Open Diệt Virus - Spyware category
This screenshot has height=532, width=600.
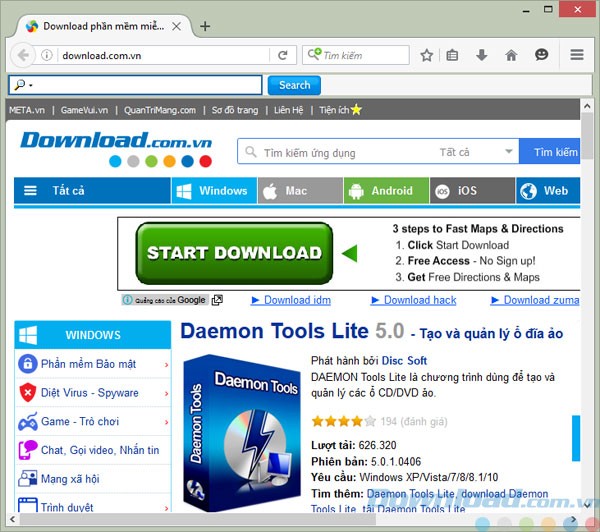click(90, 393)
